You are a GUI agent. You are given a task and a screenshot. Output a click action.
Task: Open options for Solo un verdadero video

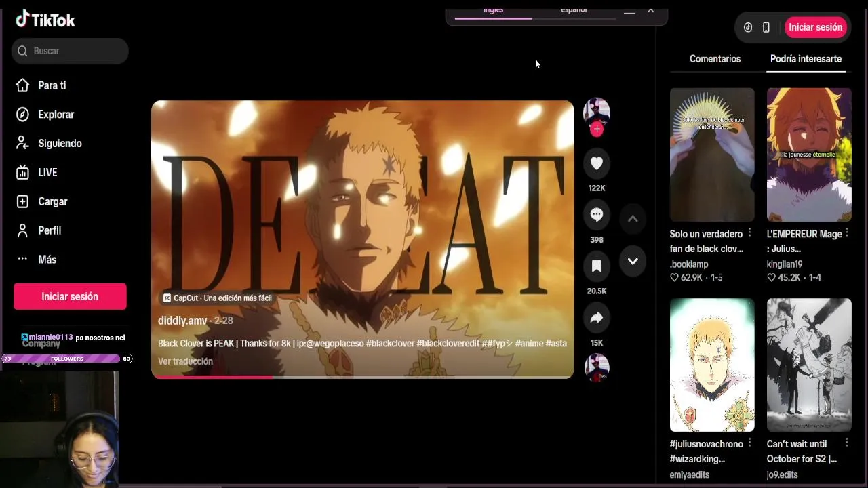tap(749, 233)
